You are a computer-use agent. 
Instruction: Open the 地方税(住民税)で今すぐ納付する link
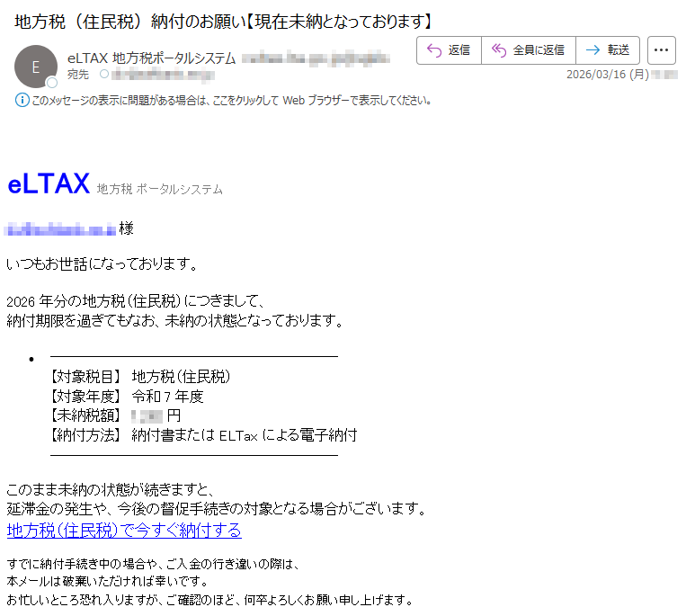(x=124, y=531)
